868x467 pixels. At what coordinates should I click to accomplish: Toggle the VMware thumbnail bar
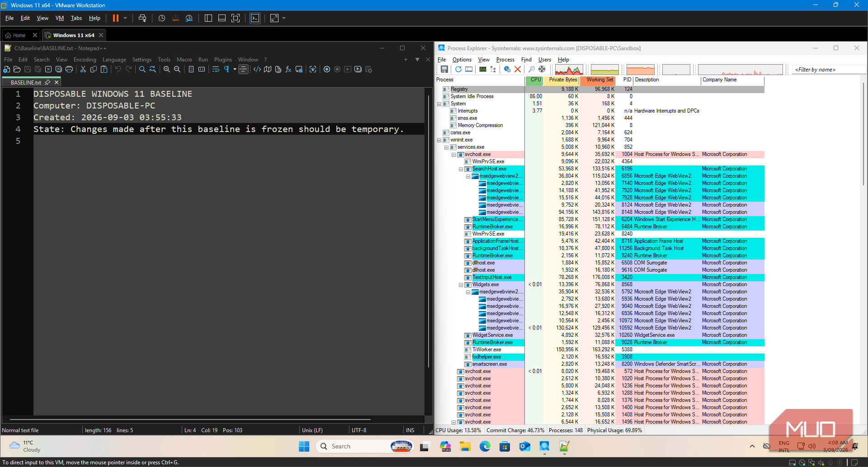point(222,18)
